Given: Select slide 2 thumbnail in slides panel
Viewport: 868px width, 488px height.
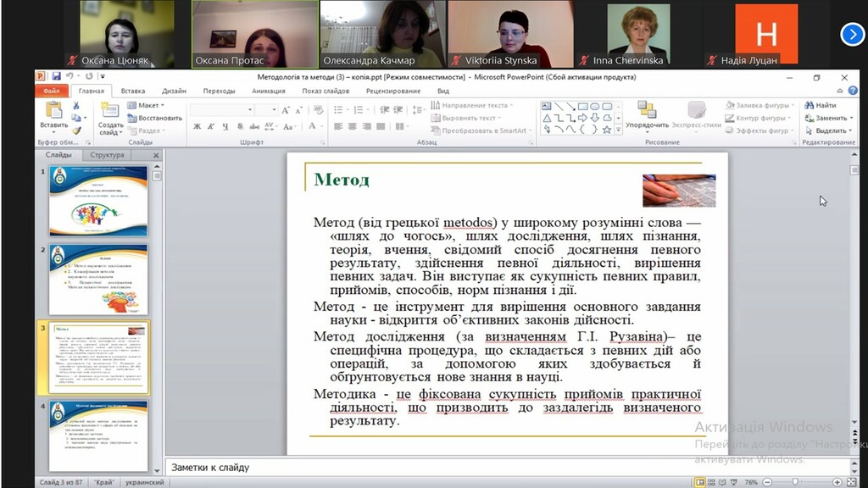Looking at the screenshot, I should (x=98, y=278).
